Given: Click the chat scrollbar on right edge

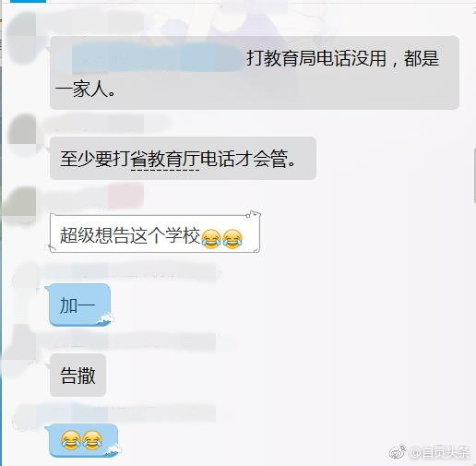Looking at the screenshot, I should pyautogui.click(x=474, y=175).
